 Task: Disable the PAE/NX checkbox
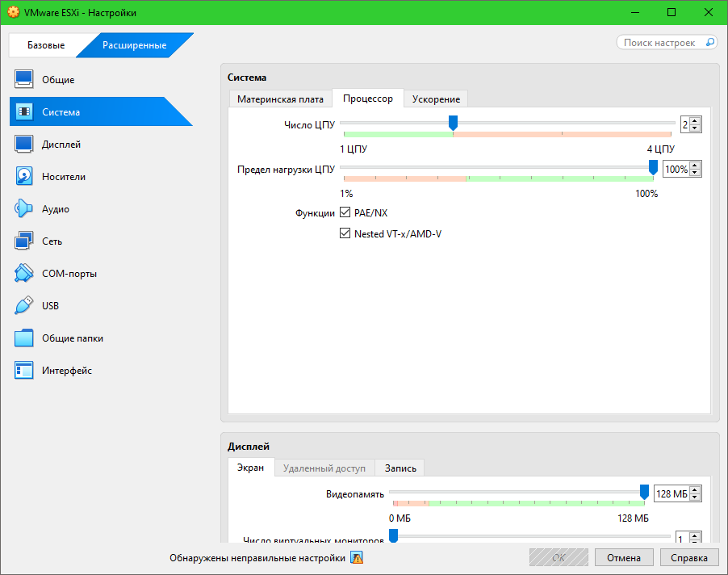coord(345,212)
